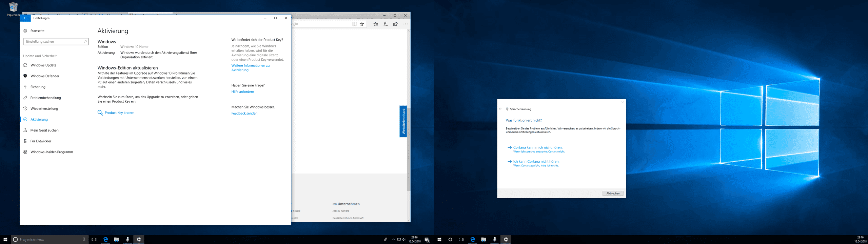Screen dimensions: 868x244
Task: Open Task View on the right monitor taskbar
Action: [461, 239]
